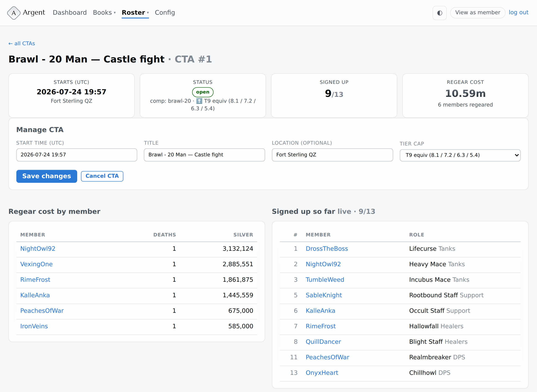This screenshot has width=537, height=392.
Task: Select silver value 585,000
Action: click(x=240, y=326)
